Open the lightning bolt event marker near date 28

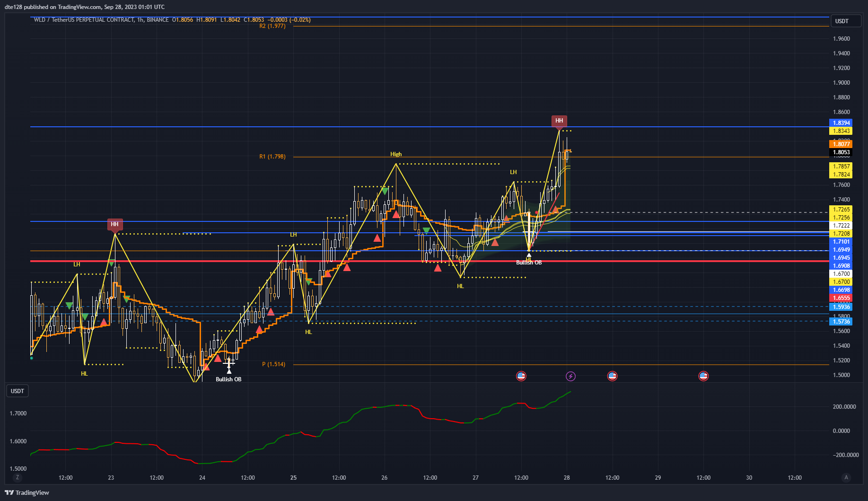570,376
